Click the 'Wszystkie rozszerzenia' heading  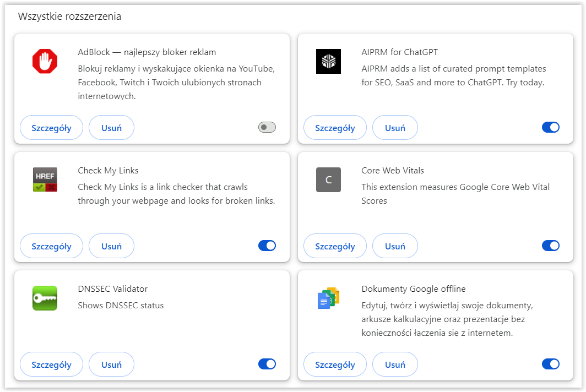point(69,17)
